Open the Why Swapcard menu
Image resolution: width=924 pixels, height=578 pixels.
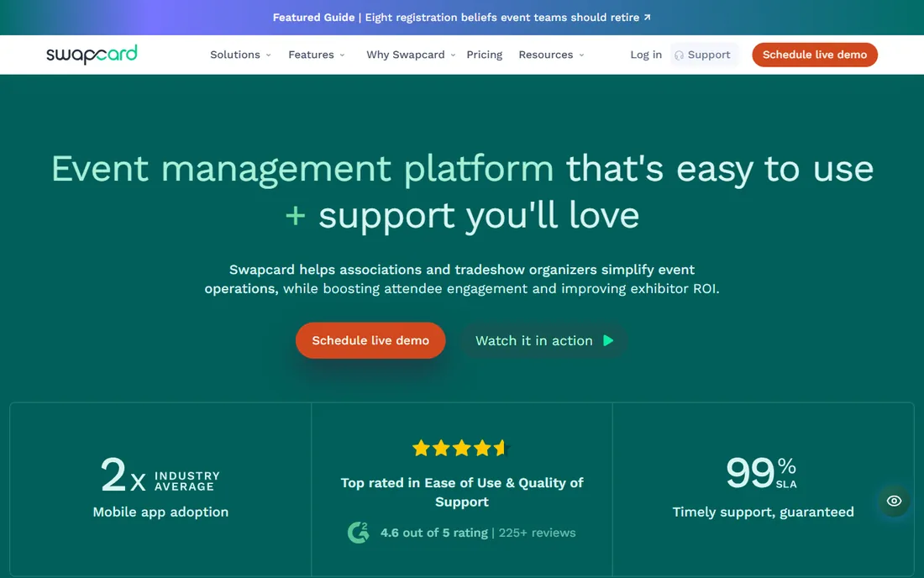(x=411, y=55)
